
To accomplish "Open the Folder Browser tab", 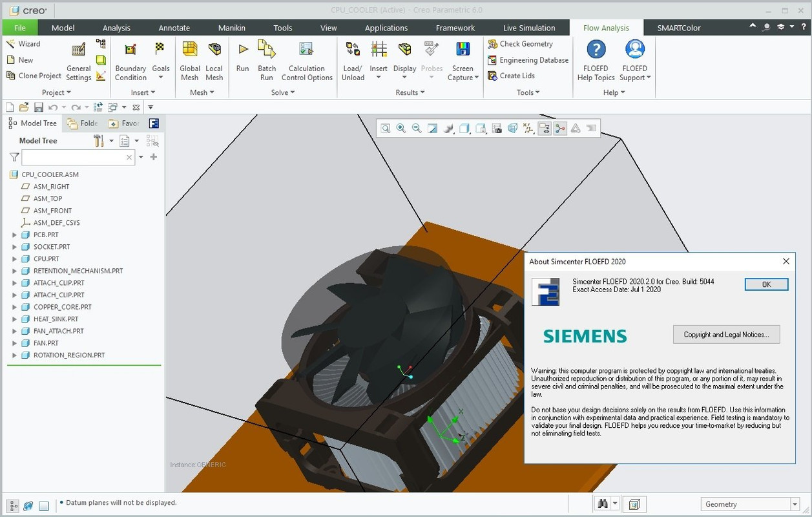I will [x=83, y=123].
